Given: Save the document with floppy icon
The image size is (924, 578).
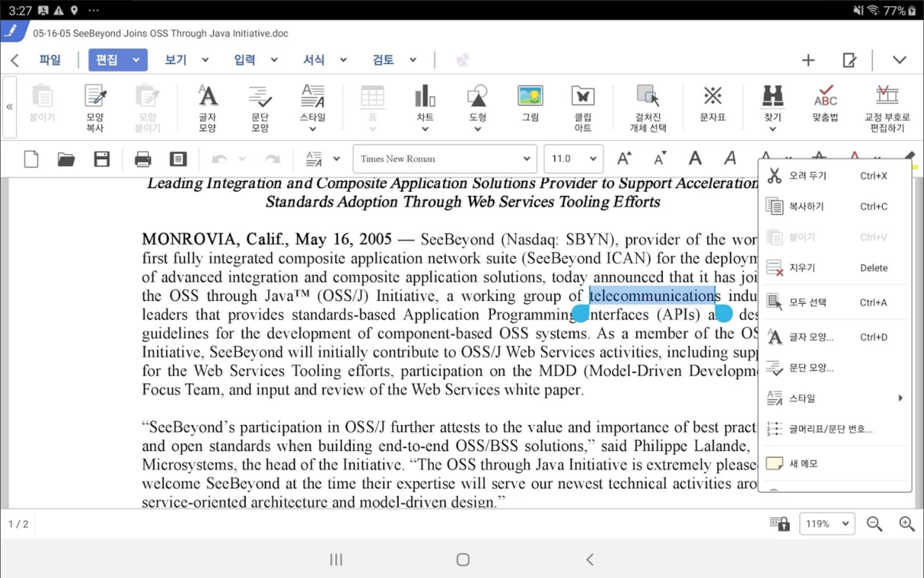Looking at the screenshot, I should pyautogui.click(x=102, y=159).
